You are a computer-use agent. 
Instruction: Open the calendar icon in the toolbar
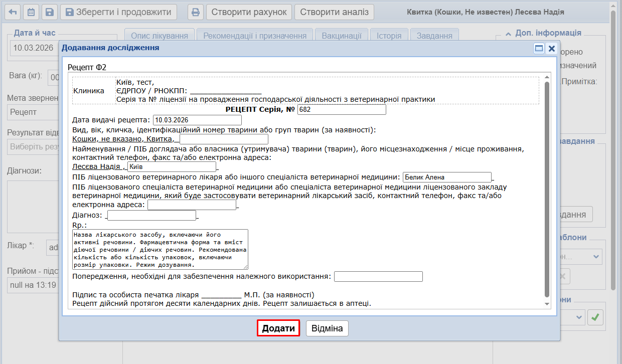point(31,12)
